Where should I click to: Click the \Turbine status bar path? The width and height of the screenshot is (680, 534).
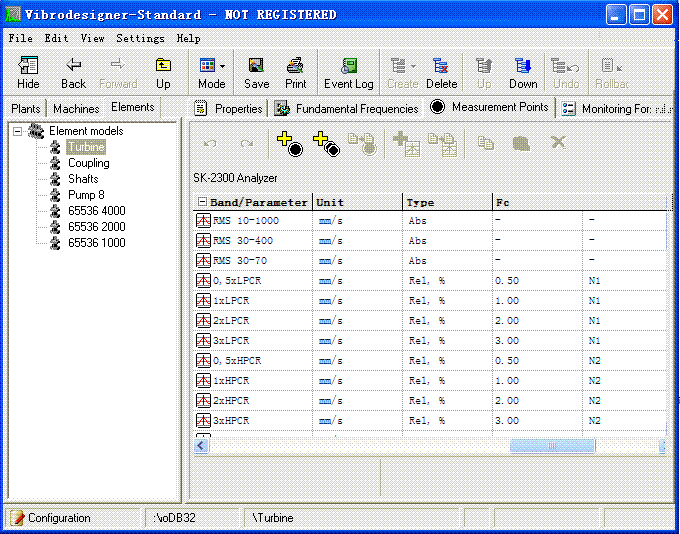273,518
